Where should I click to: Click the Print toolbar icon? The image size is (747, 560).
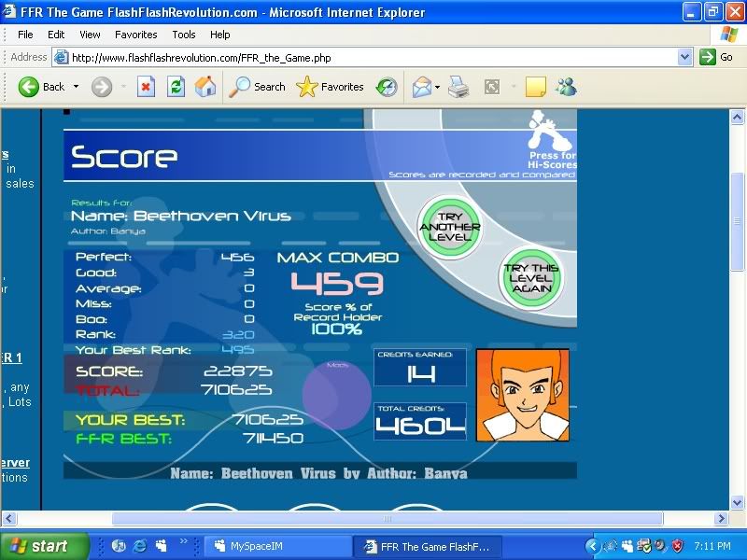tap(458, 87)
